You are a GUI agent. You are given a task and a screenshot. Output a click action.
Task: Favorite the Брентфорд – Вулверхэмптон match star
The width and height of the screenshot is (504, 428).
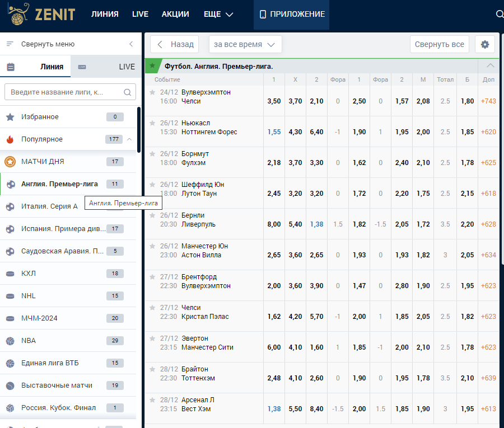pos(152,277)
